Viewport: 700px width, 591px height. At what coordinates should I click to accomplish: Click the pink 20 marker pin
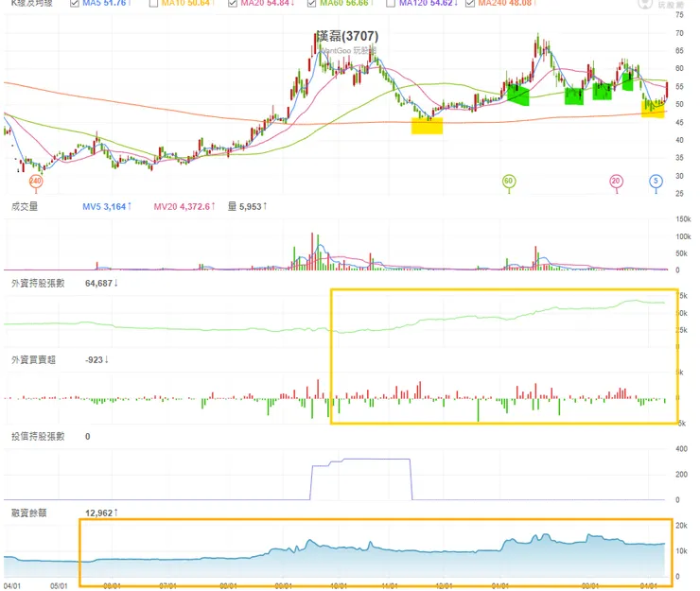616,182
